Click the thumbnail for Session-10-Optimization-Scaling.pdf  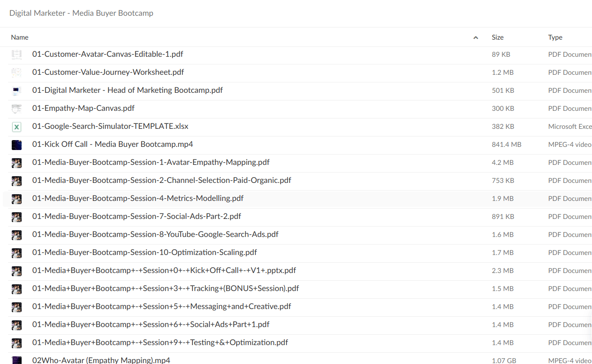(17, 253)
